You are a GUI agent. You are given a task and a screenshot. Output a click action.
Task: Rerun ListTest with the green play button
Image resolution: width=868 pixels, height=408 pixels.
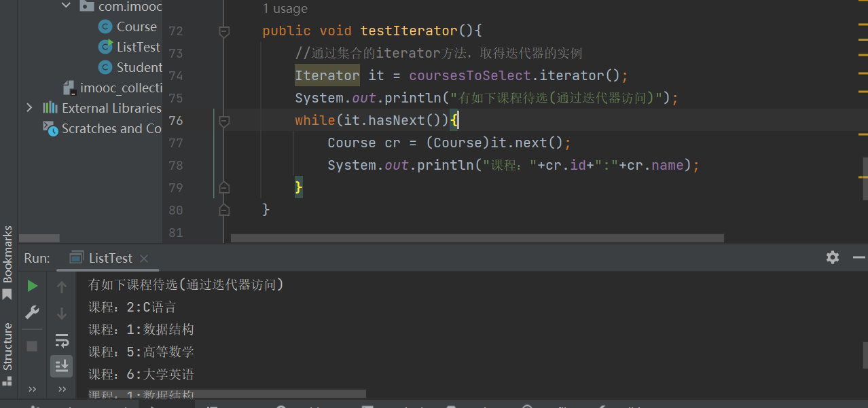click(32, 286)
